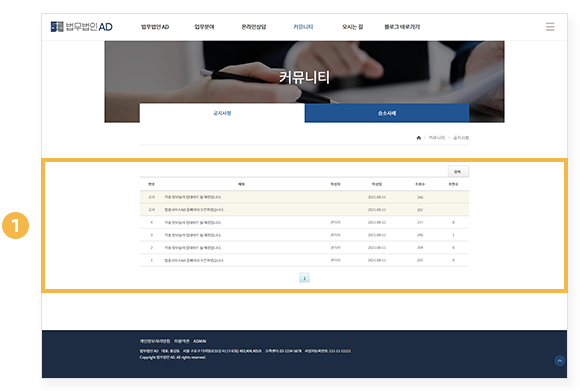Switch to the blue 승소사례 tab
This screenshot has width=580, height=391.
click(387, 113)
